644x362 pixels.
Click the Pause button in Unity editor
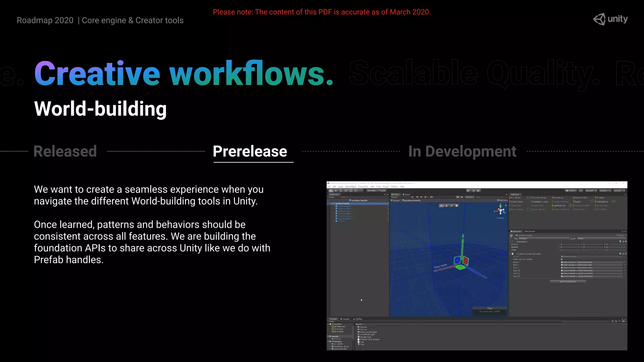point(474,190)
